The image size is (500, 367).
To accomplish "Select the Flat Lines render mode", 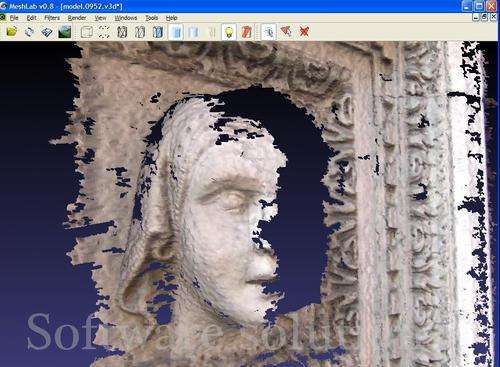I will tap(158, 32).
